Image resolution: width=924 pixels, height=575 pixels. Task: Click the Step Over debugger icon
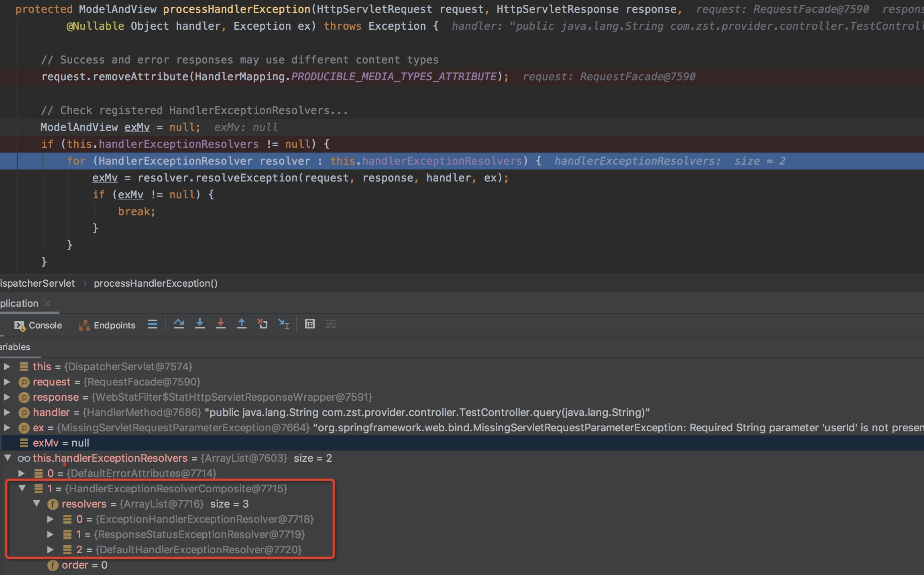pos(179,324)
